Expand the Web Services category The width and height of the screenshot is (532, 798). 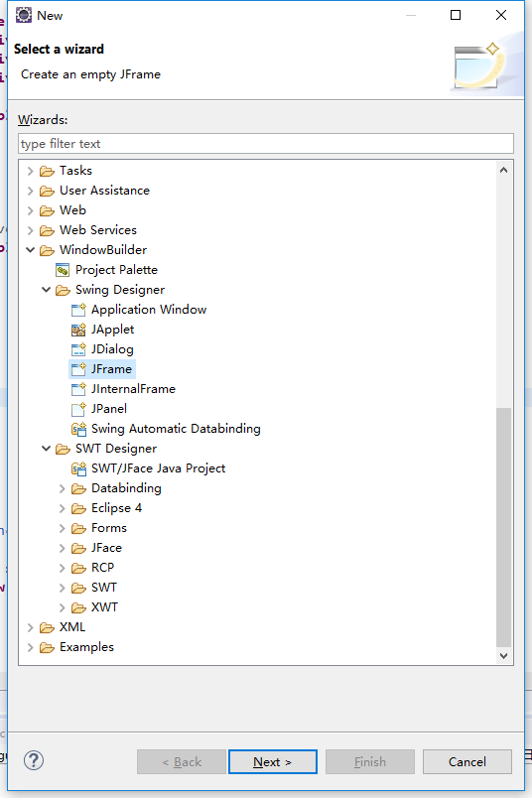[x=30, y=230]
